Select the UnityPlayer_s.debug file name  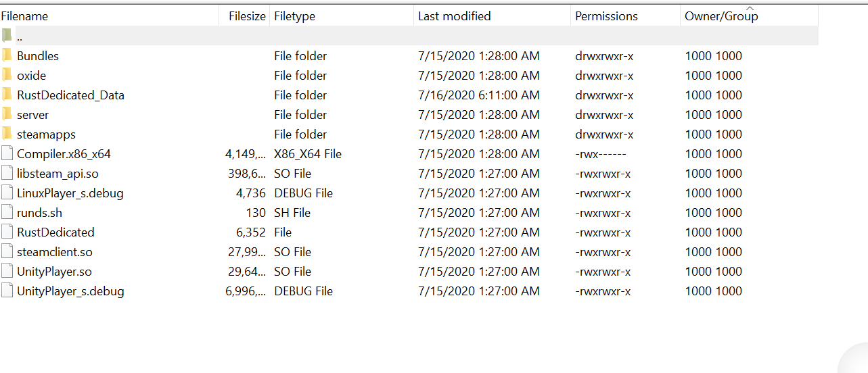(70, 291)
